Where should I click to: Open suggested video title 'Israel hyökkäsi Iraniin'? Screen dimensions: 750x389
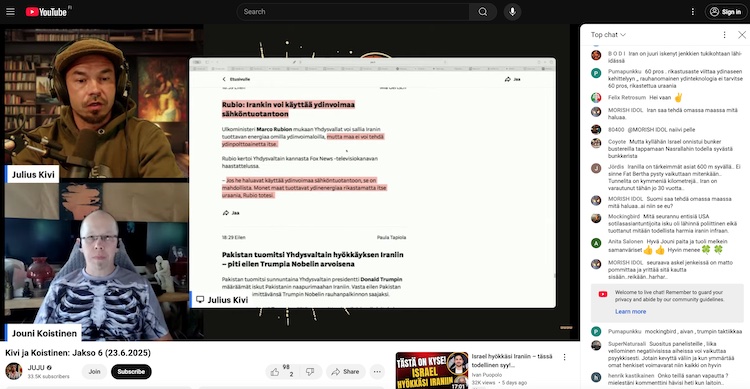(x=511, y=360)
